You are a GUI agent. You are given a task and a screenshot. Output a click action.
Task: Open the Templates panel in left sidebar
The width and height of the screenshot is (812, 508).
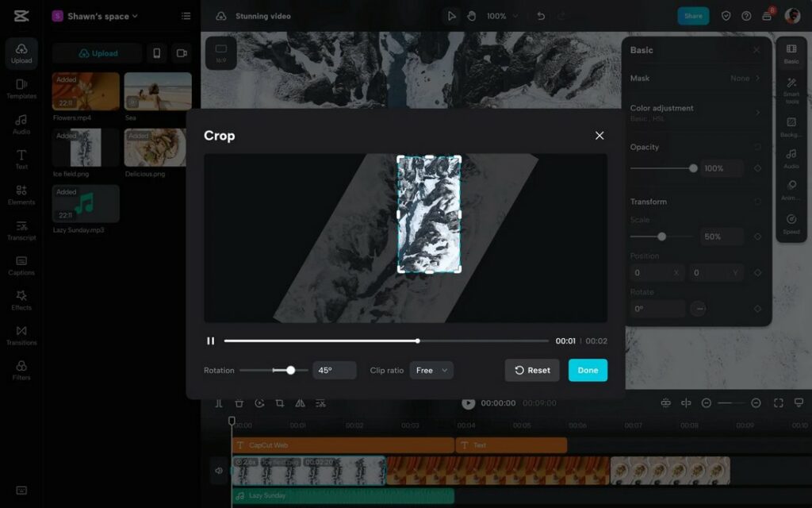pos(21,90)
